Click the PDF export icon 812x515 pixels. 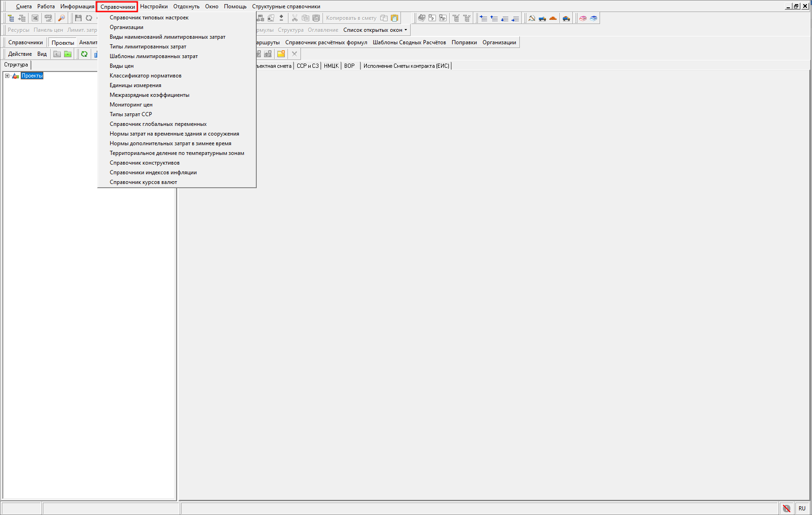coord(48,18)
